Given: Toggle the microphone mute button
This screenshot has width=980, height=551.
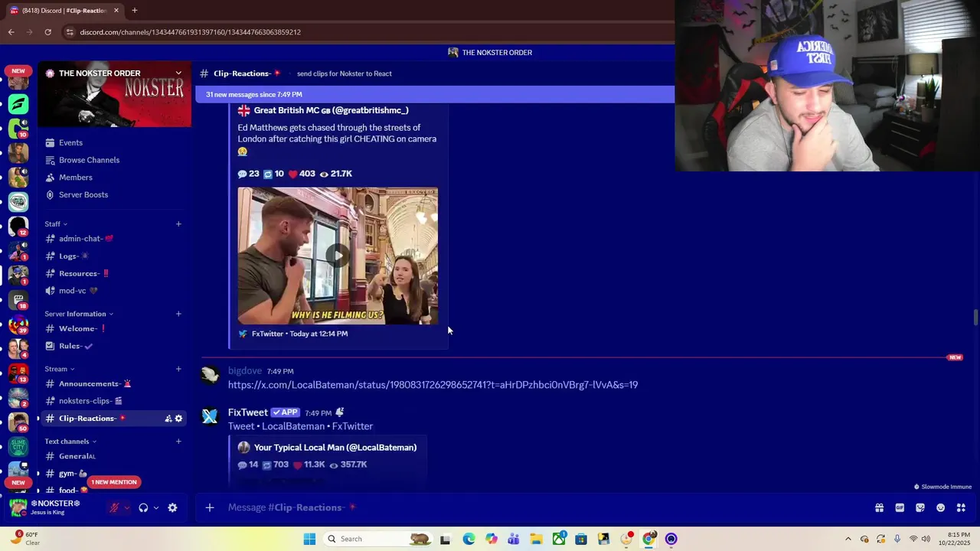Looking at the screenshot, I should pyautogui.click(x=114, y=507).
